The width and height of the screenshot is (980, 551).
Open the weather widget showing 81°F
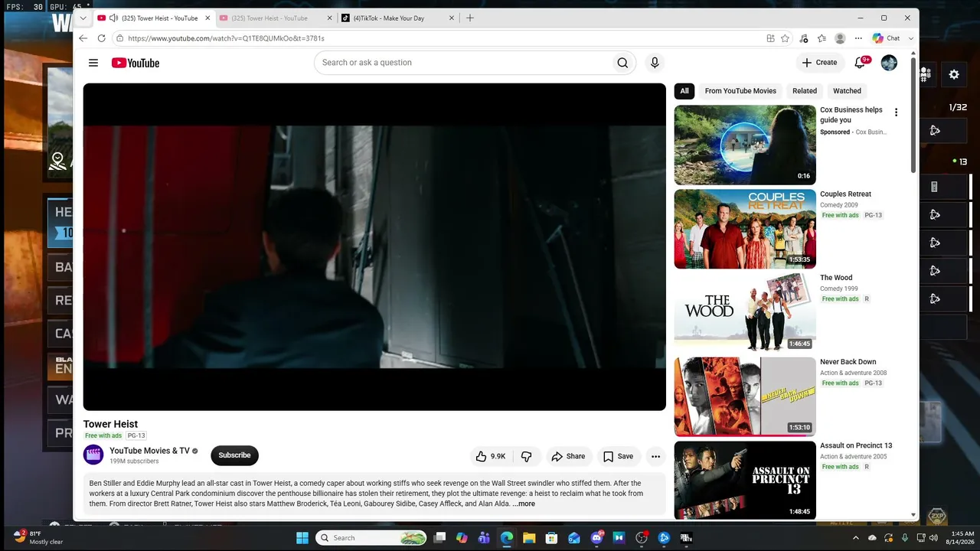(x=38, y=537)
